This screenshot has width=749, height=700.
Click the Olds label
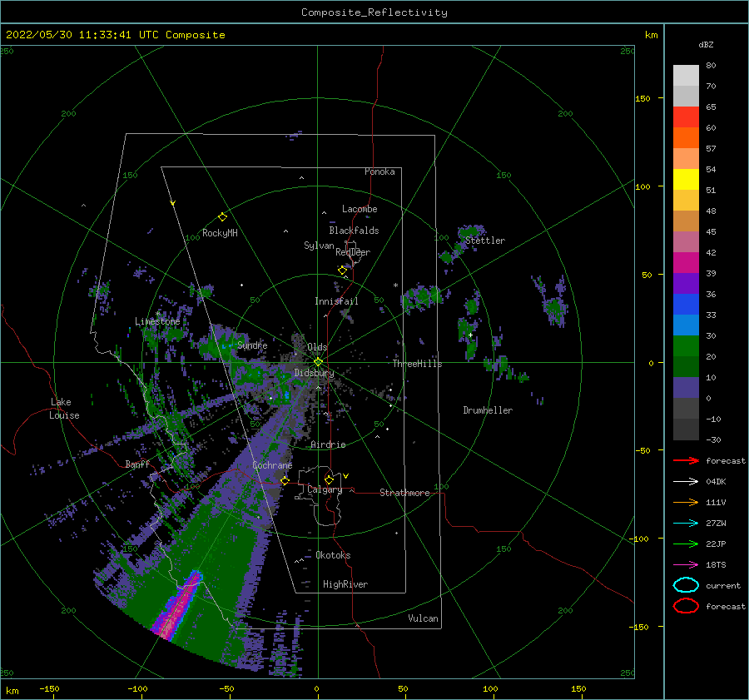click(x=317, y=347)
